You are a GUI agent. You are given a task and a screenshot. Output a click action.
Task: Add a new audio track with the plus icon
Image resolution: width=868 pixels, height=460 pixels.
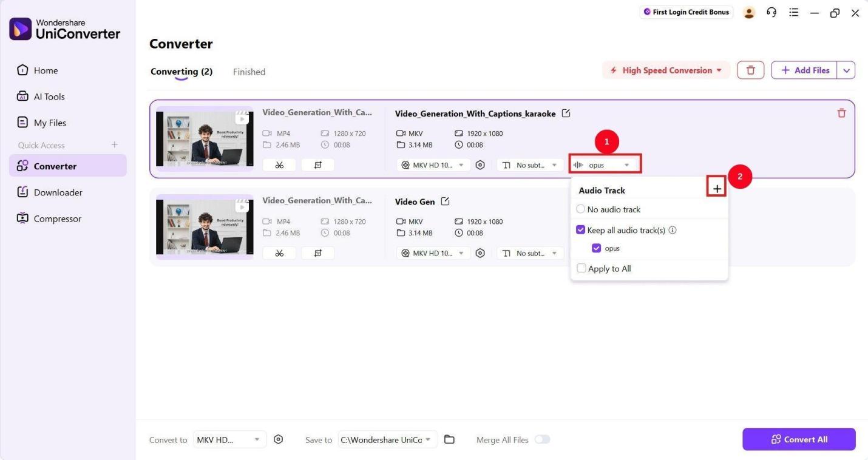click(x=716, y=188)
